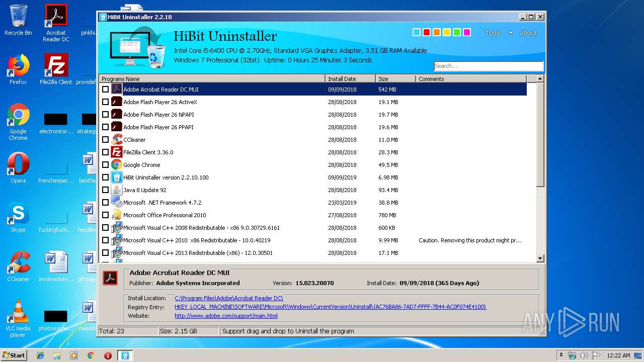Sort by Size column header
The image size is (644, 362).
[395, 78]
